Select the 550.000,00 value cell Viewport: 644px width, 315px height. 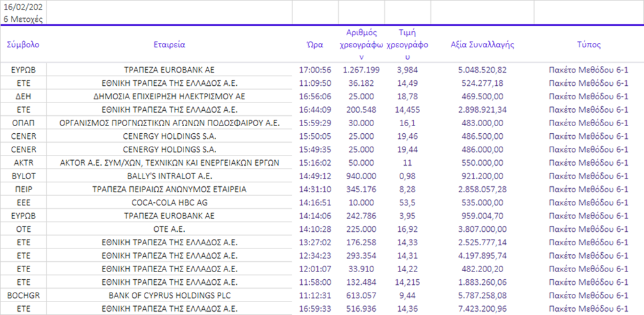(482, 163)
